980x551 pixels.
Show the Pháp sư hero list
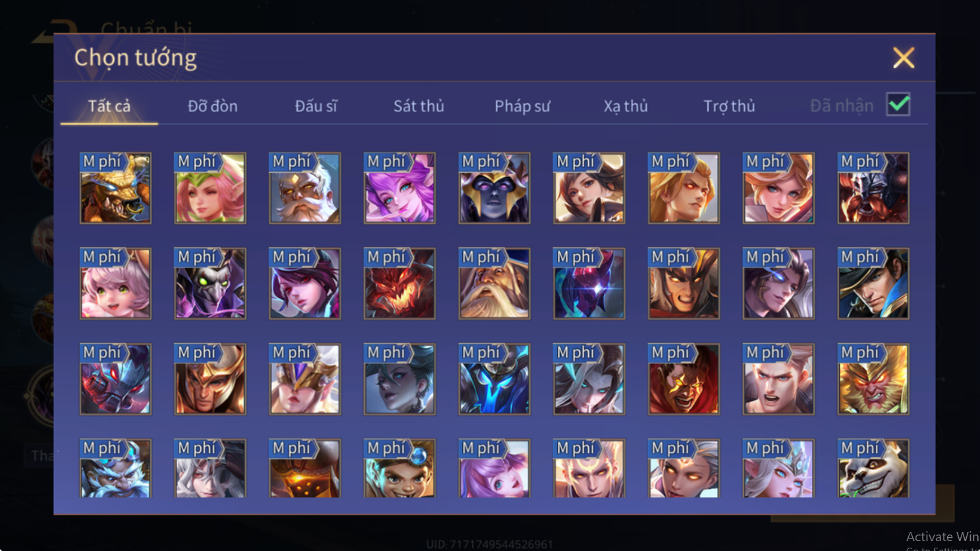click(x=522, y=106)
